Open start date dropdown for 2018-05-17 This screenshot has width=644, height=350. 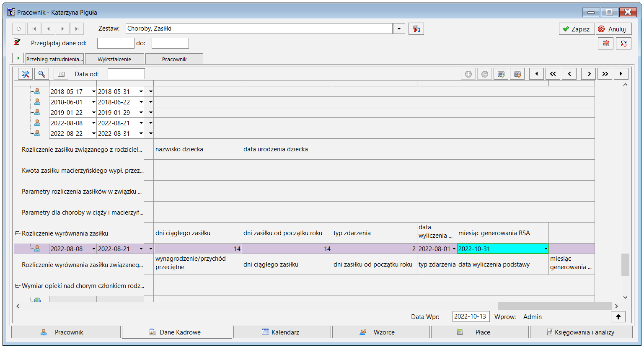pos(93,91)
